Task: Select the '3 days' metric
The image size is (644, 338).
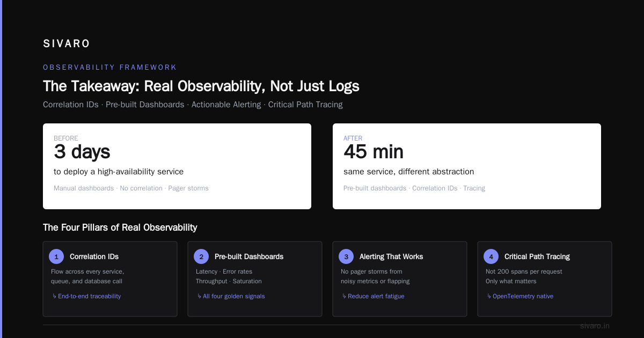Action: (x=82, y=152)
